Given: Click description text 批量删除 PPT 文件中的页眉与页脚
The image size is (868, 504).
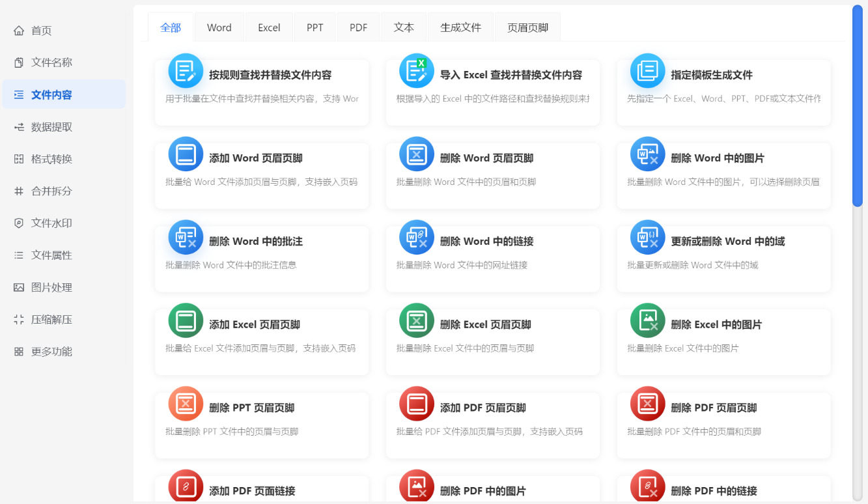Looking at the screenshot, I should [x=232, y=432].
